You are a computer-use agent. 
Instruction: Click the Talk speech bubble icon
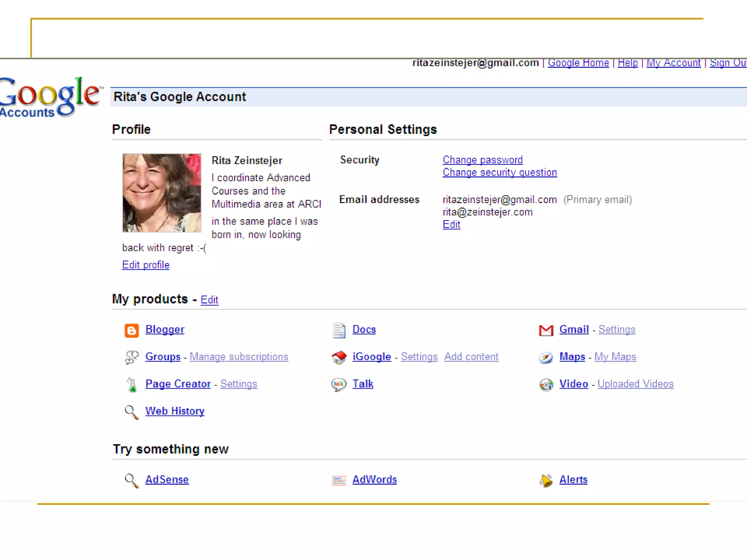point(339,385)
